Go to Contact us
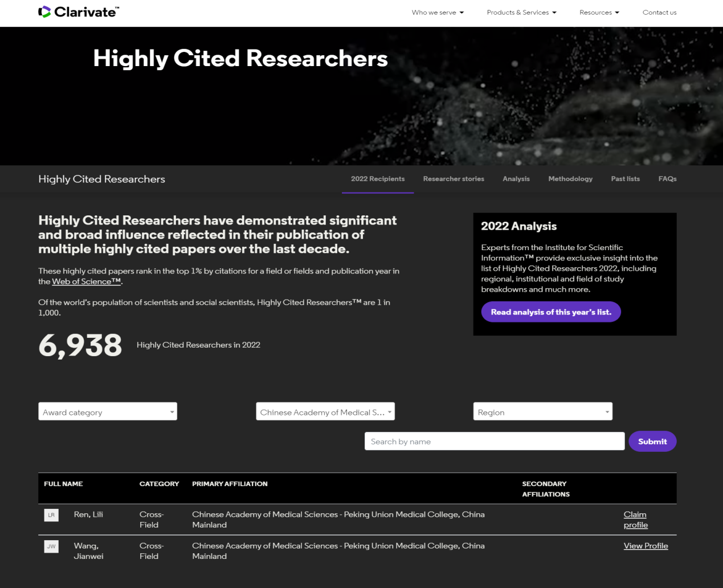The image size is (723, 588). [659, 13]
